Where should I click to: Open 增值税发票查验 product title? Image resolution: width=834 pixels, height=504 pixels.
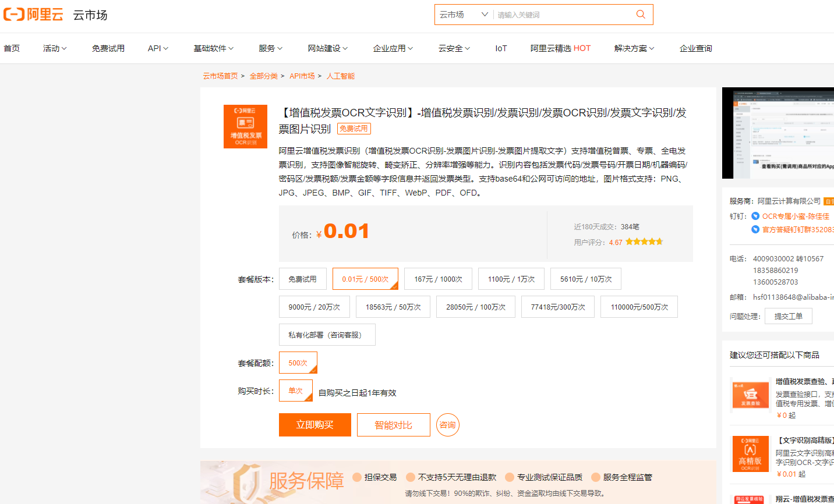click(804, 382)
